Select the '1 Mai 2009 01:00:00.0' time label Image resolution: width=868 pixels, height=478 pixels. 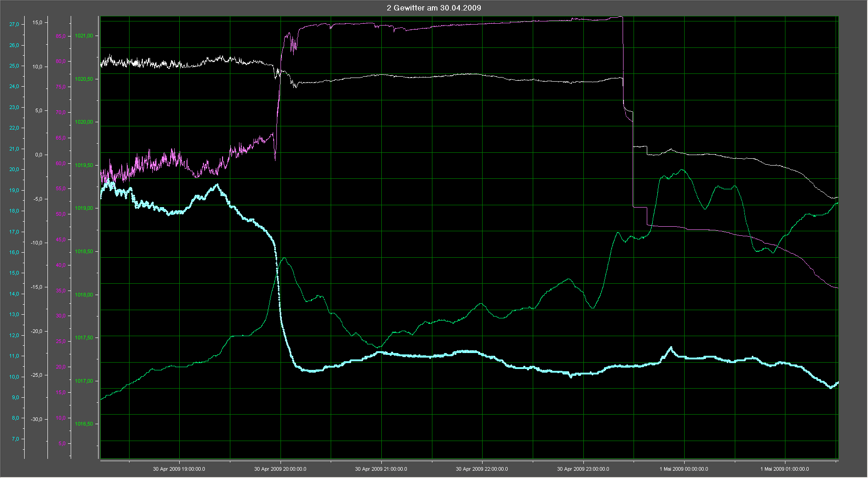click(785, 469)
